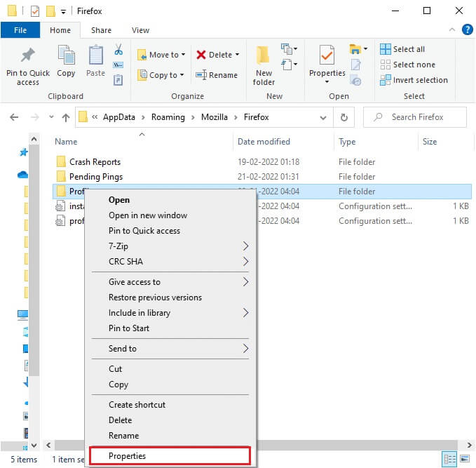Refresh the Firefox folder view
Viewport: 476px width, 468px height.
(344, 117)
